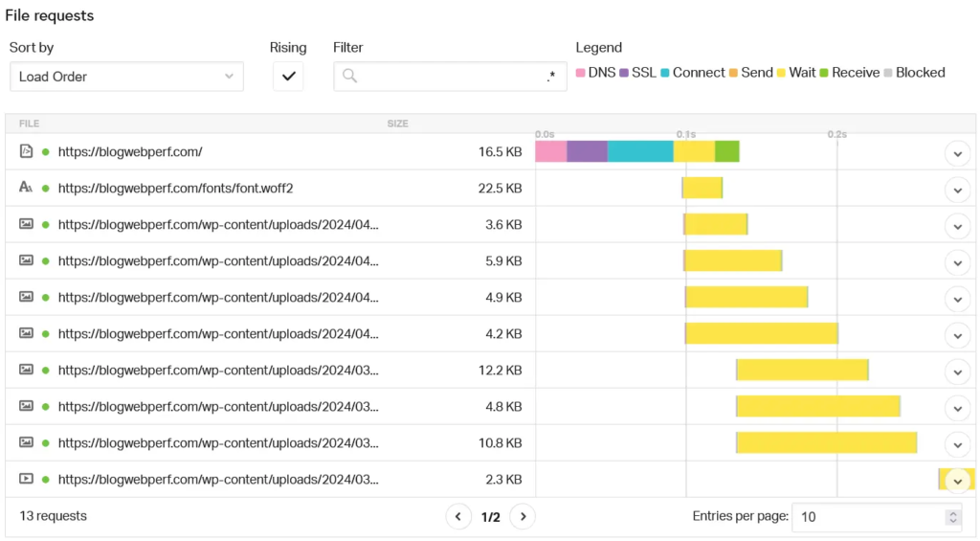Click the SIZE column header
This screenshot has height=541, width=980.
point(397,124)
